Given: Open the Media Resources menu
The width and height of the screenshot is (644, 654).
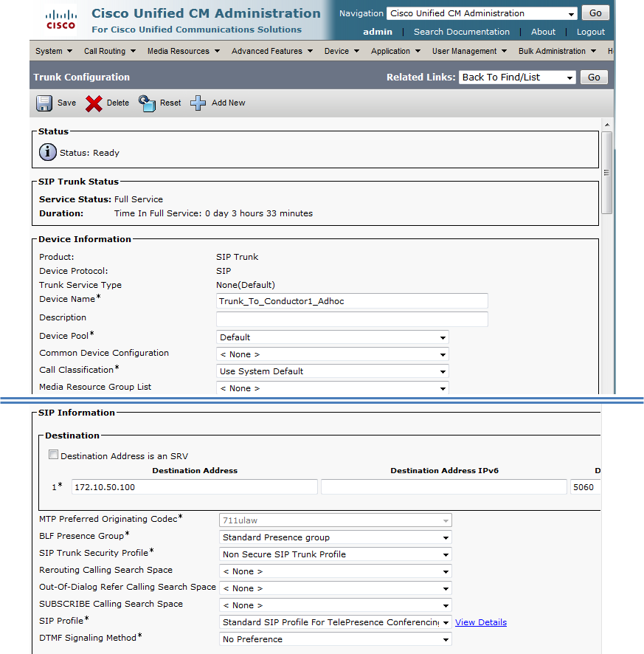Looking at the screenshot, I should (x=184, y=51).
